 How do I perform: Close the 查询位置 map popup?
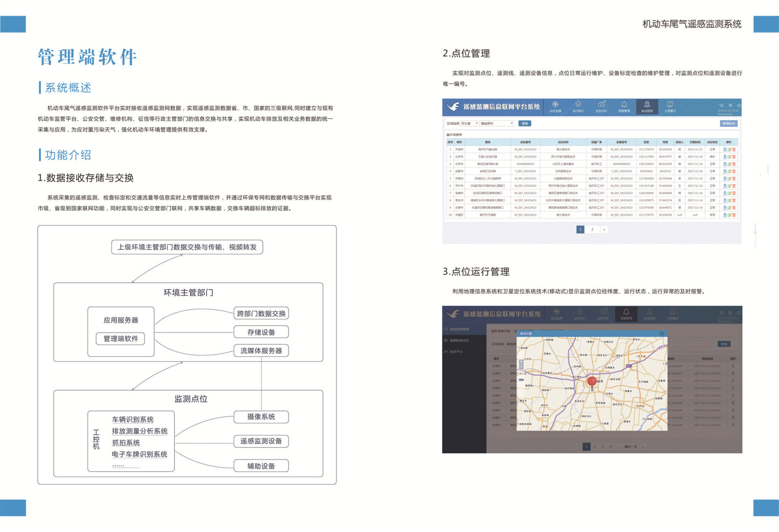[x=662, y=334]
